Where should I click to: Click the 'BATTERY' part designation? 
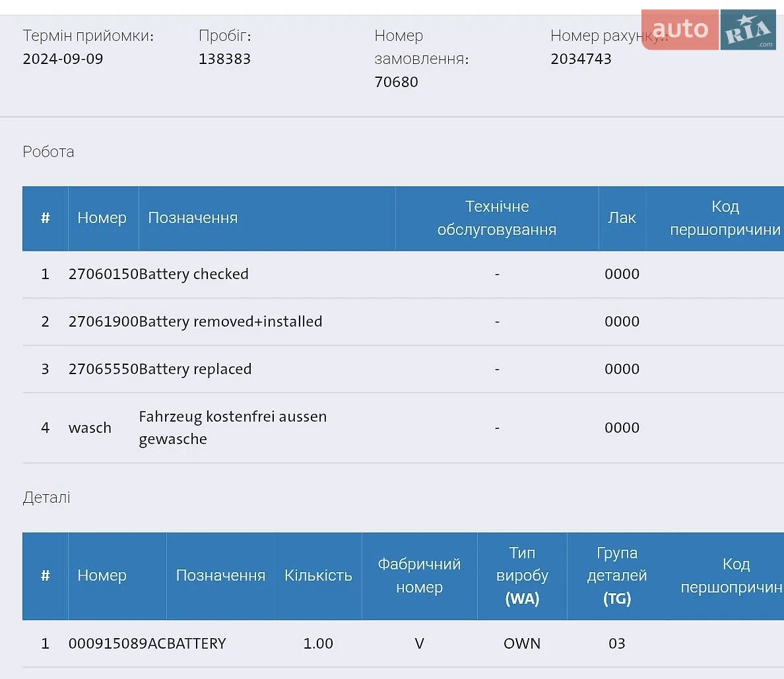(x=197, y=643)
